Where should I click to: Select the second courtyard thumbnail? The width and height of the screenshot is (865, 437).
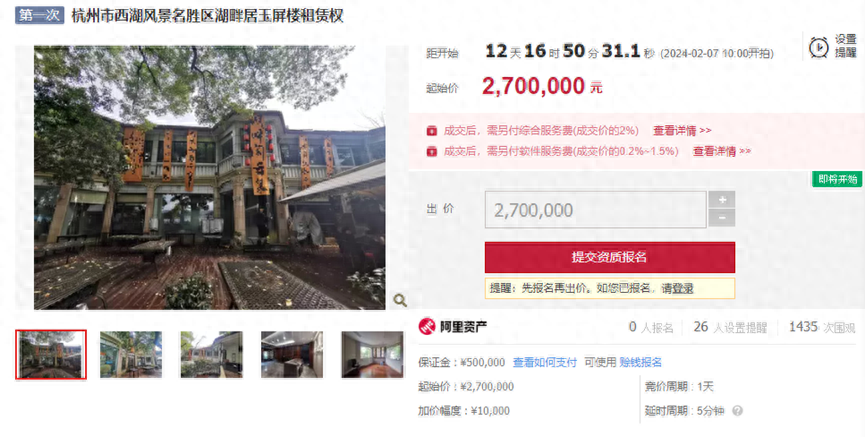[x=131, y=354]
